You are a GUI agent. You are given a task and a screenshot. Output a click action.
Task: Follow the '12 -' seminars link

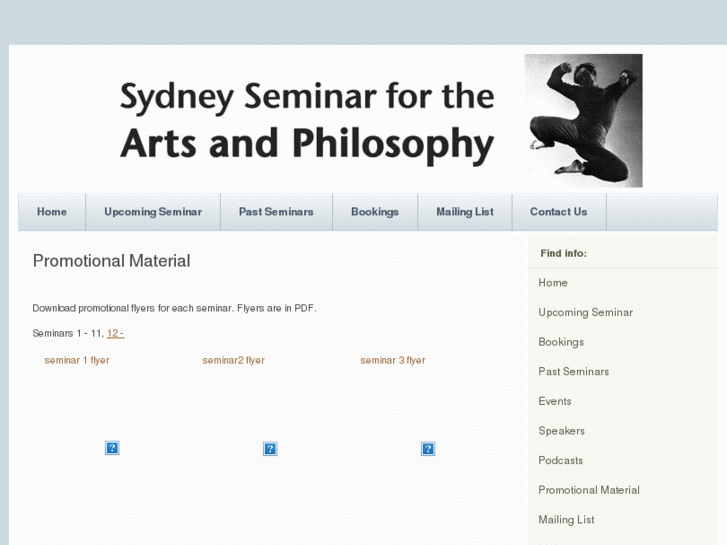click(115, 333)
